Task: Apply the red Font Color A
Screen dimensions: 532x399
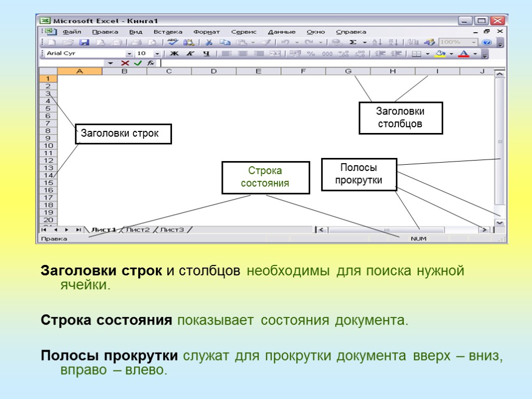Action: 463,54
